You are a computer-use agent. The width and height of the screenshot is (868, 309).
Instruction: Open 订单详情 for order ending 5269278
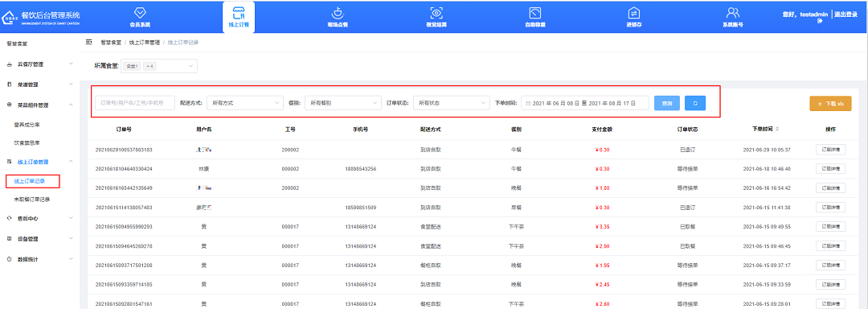(x=830, y=245)
